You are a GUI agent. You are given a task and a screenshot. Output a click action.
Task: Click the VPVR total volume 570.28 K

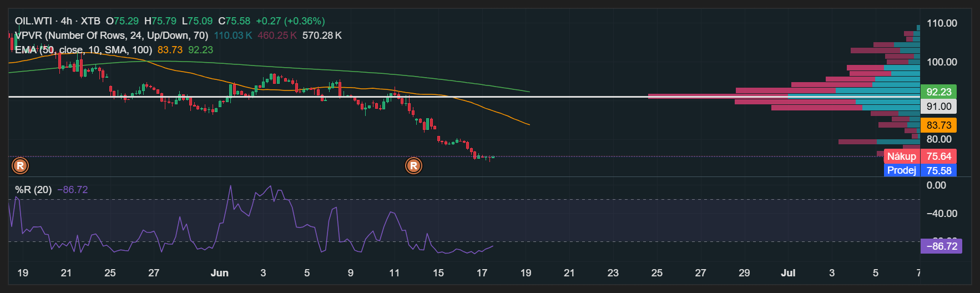[x=322, y=36]
